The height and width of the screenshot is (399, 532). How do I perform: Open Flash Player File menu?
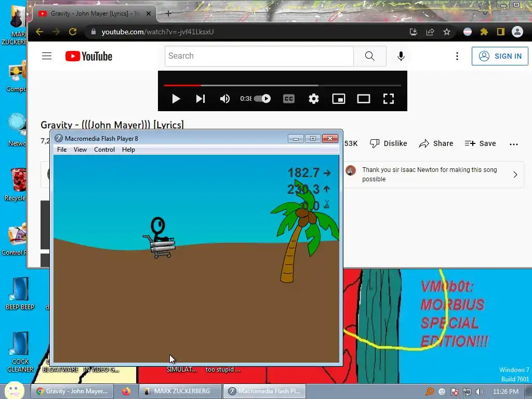[62, 150]
